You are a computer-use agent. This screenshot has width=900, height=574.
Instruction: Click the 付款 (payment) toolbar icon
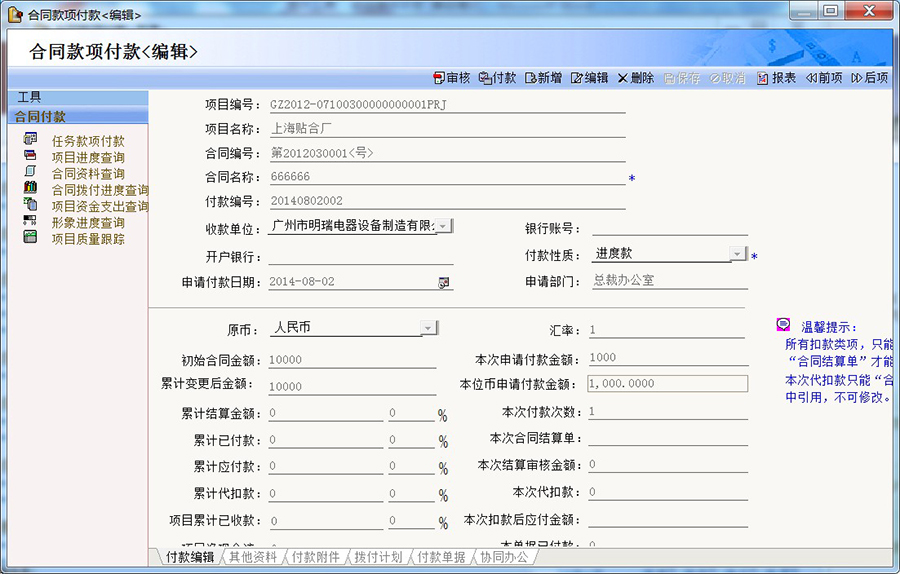pyautogui.click(x=498, y=78)
